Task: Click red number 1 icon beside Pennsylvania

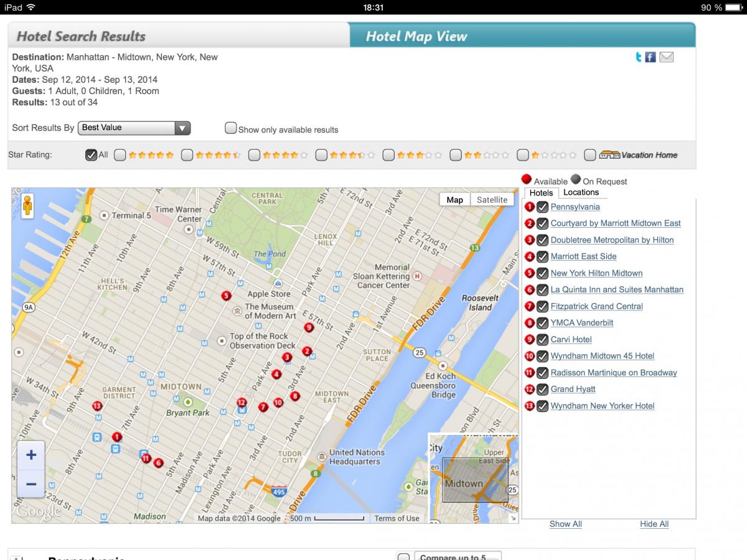Action: pyautogui.click(x=529, y=207)
